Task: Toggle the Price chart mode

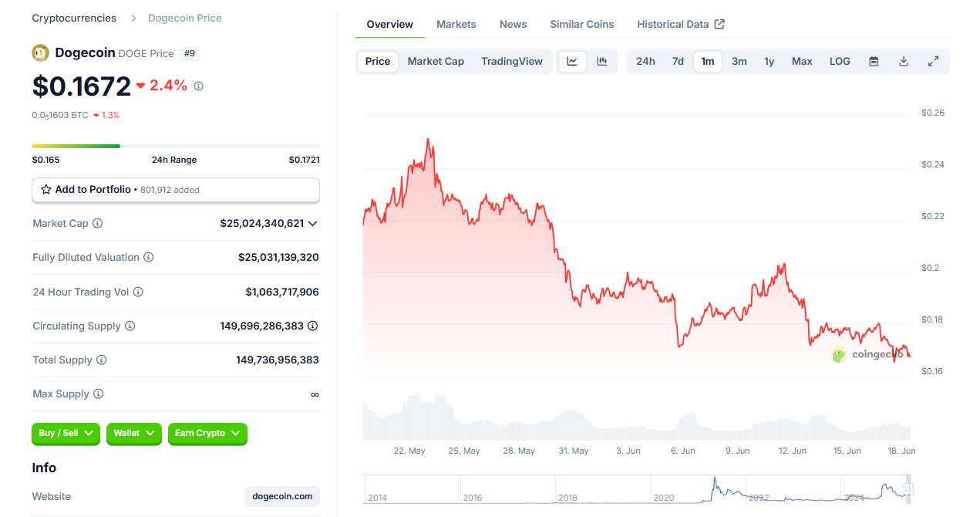Action: [x=378, y=61]
